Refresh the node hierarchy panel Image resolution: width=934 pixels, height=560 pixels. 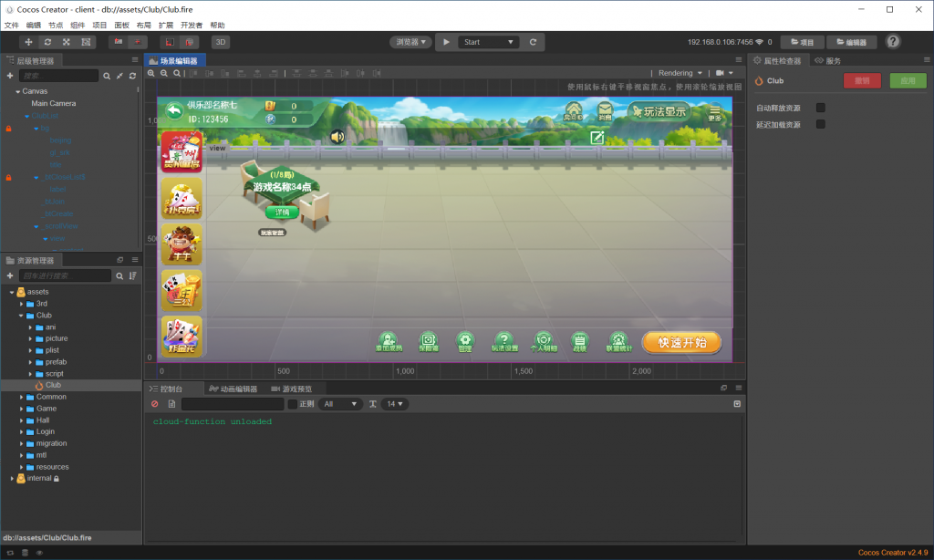[132, 76]
